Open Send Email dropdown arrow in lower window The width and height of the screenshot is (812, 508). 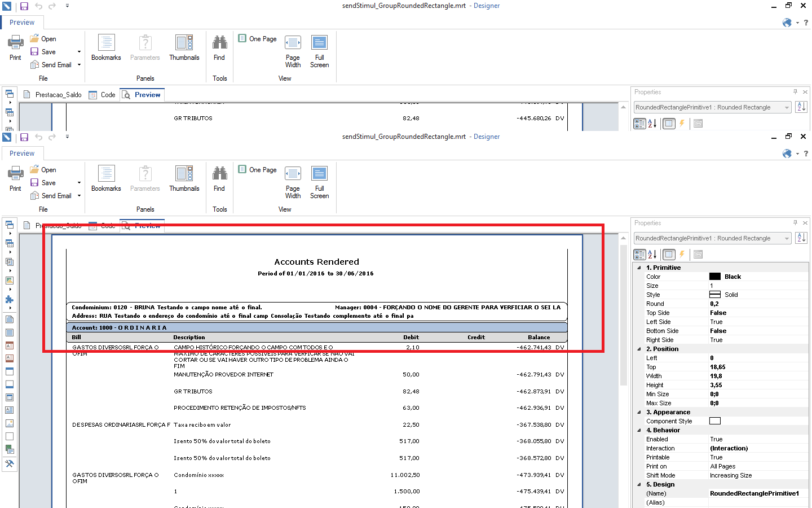[79, 196]
